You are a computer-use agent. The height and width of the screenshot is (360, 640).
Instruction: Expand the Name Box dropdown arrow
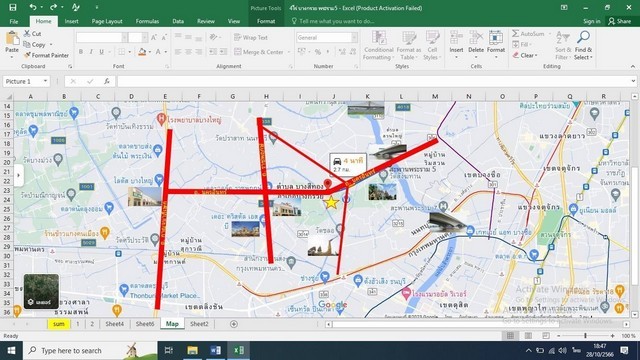[x=45, y=81]
